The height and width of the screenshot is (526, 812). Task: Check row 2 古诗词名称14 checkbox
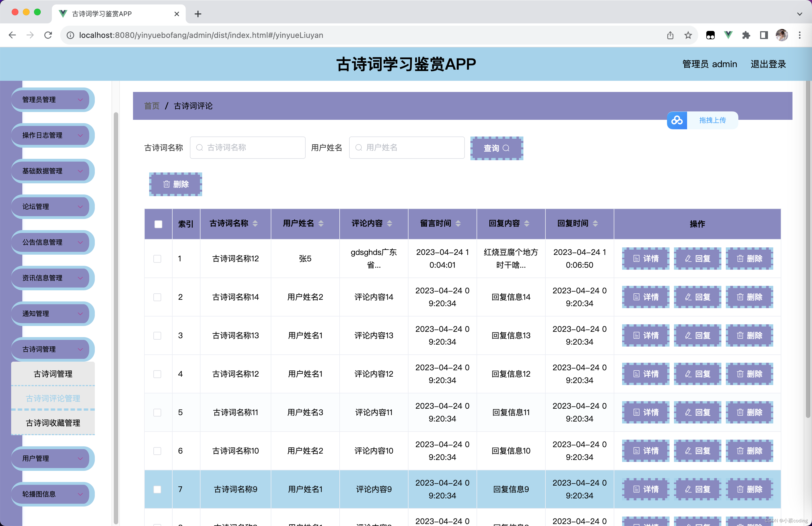point(157,297)
